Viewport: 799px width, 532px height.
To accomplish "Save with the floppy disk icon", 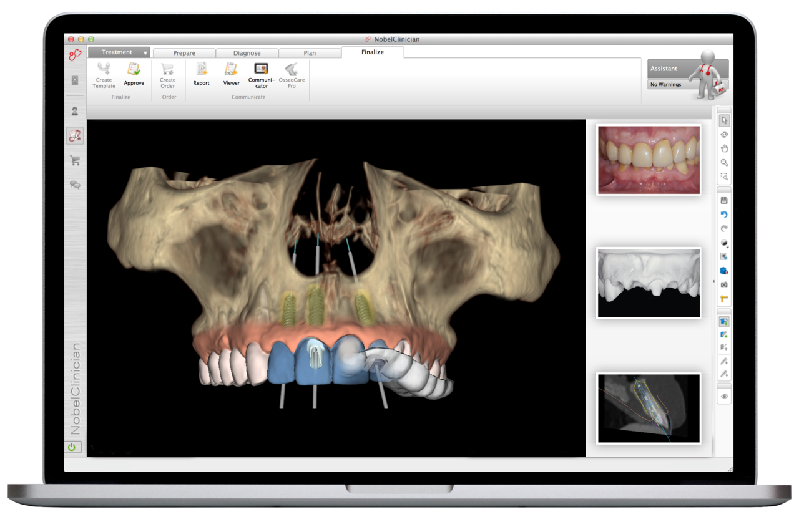I will pyautogui.click(x=724, y=201).
